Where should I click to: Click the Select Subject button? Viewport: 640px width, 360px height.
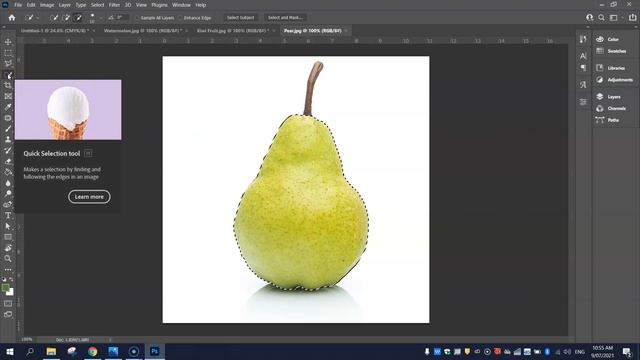[x=240, y=18]
